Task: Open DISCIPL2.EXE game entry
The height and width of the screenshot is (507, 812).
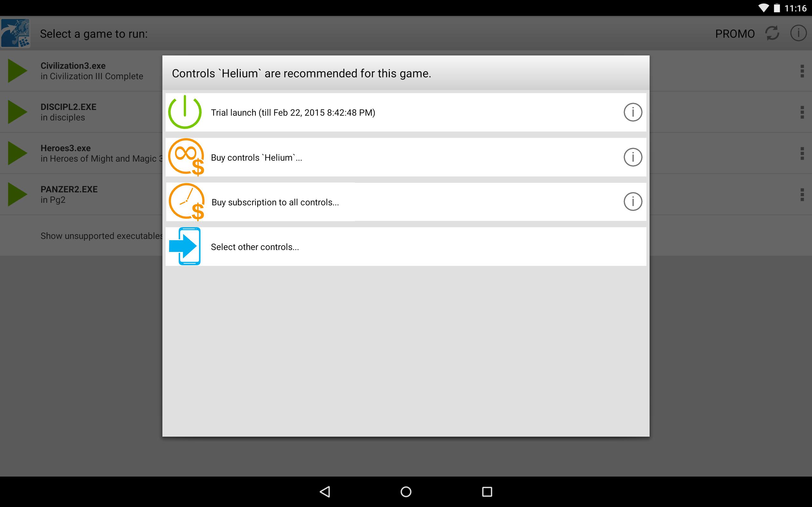Action: (82, 112)
